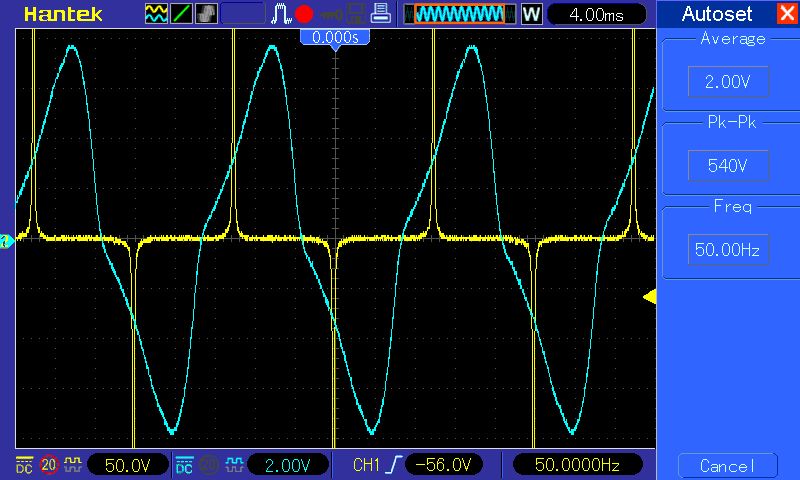Screen dimensions: 800x480
Task: Click the Freq label in Autoset panel
Action: [x=733, y=207]
